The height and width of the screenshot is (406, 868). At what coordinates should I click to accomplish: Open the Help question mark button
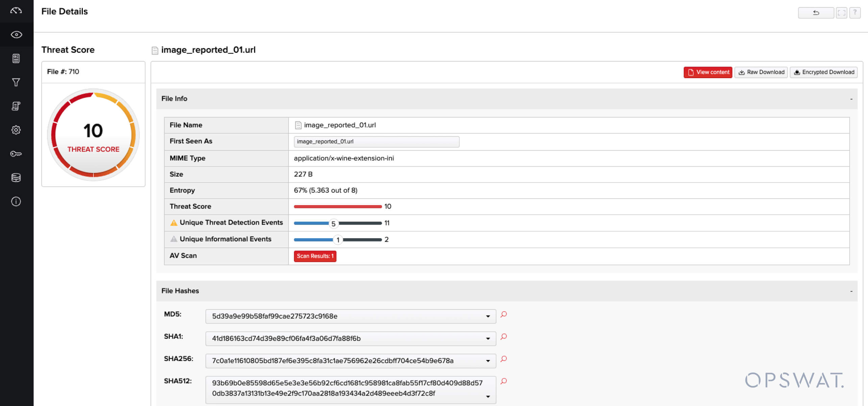[857, 13]
